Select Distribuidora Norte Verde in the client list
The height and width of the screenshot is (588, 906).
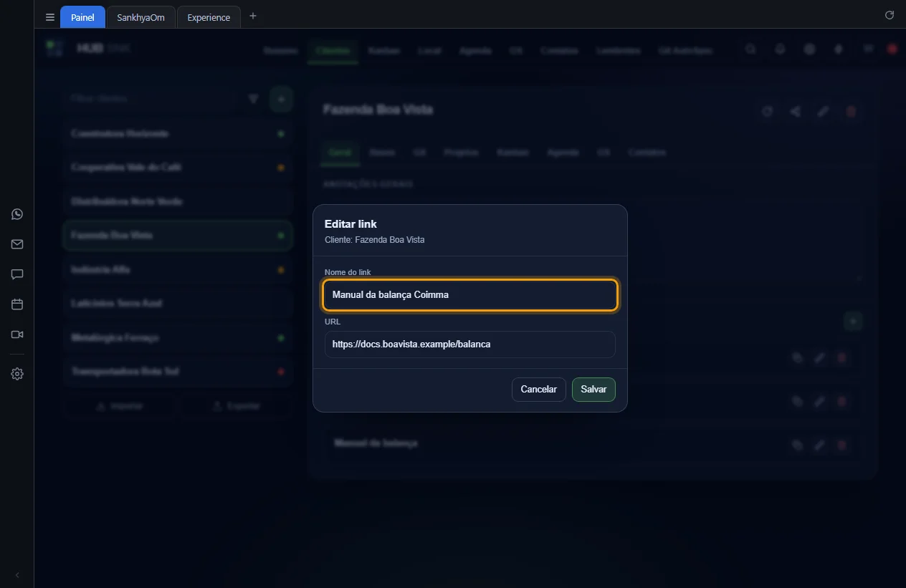tap(178, 202)
